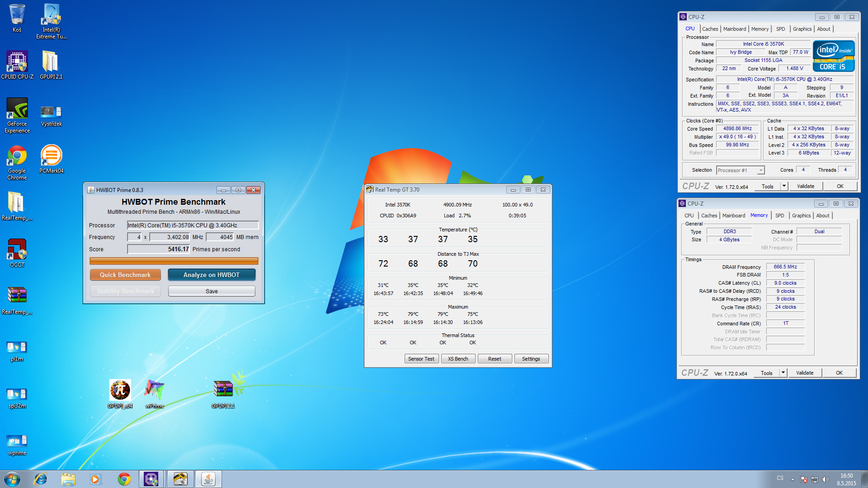This screenshot has height=488, width=868.
Task: Open PCMark04 desktop shortcut
Action: click(x=51, y=159)
